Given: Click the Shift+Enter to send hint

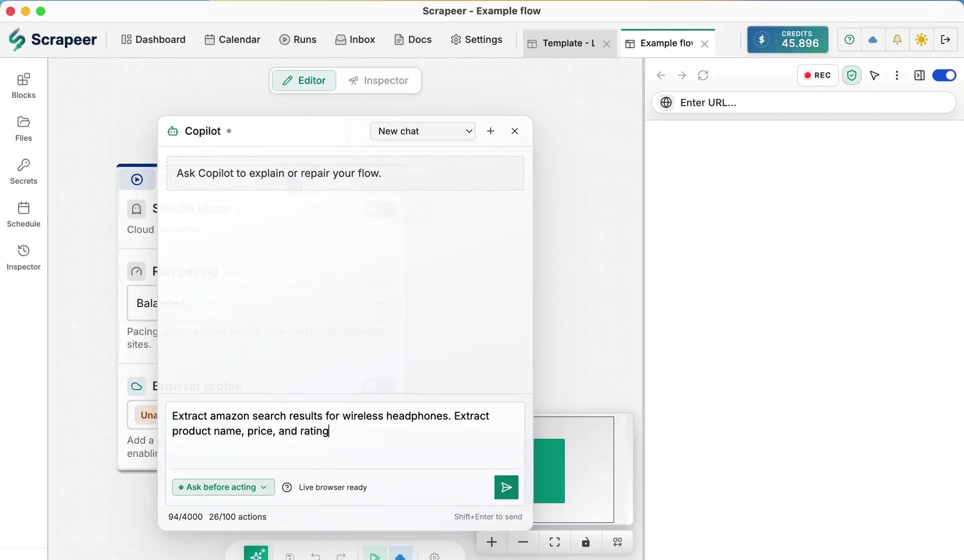Looking at the screenshot, I should coord(488,517).
